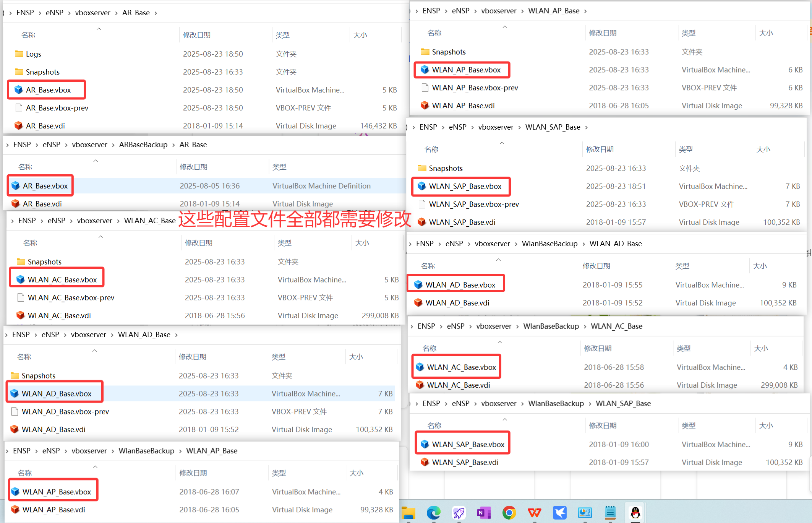The height and width of the screenshot is (523, 812).
Task: Select WLAN_AC_Base.vdi in WlanBaseBackup
Action: tap(459, 385)
